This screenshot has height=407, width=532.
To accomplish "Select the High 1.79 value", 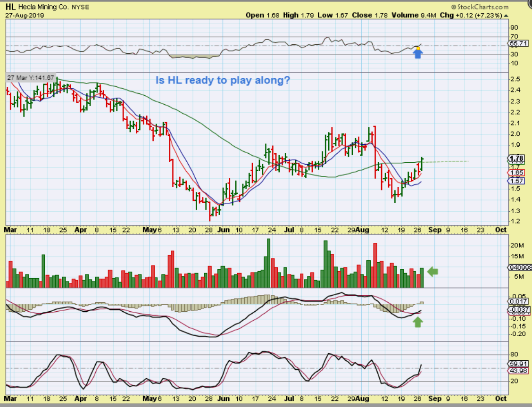I will (298, 15).
